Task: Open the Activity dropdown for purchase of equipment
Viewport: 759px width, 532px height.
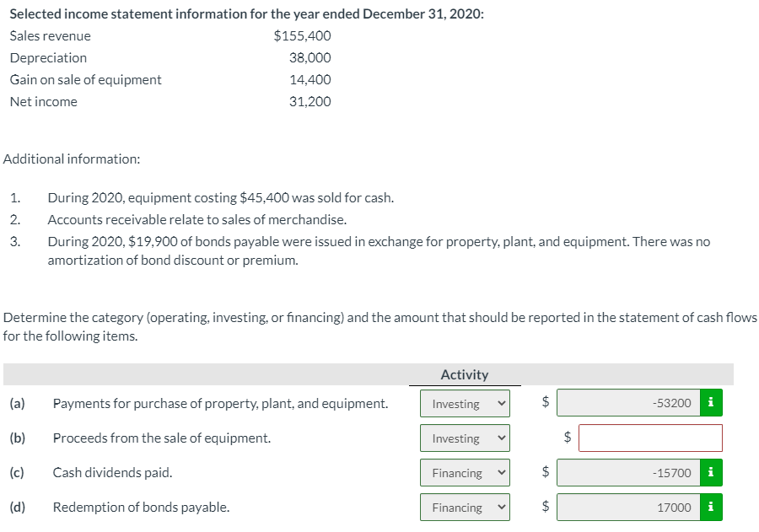Action: click(x=465, y=403)
